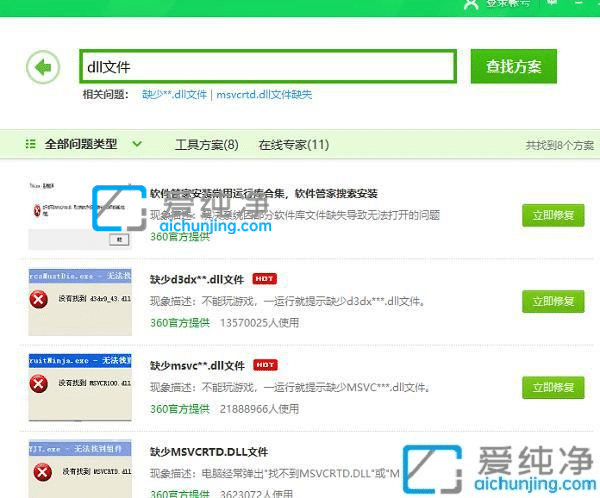Click 13570025人使用 usage count text
This screenshot has height=498, width=600.
pyautogui.click(x=259, y=323)
